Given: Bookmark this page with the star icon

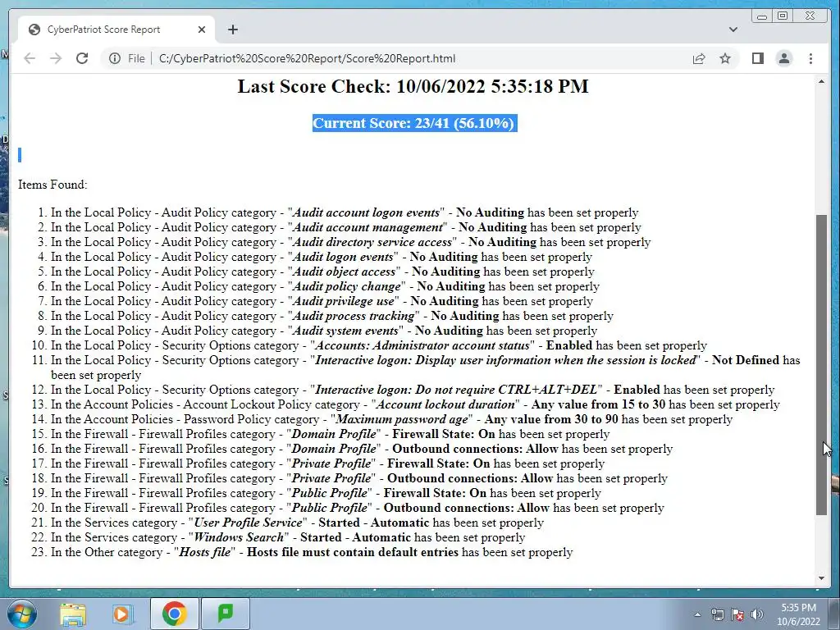Looking at the screenshot, I should point(725,58).
